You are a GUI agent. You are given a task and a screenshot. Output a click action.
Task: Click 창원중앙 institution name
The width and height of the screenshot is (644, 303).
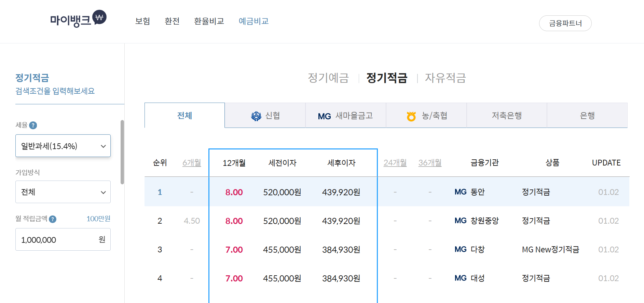tap(485, 221)
